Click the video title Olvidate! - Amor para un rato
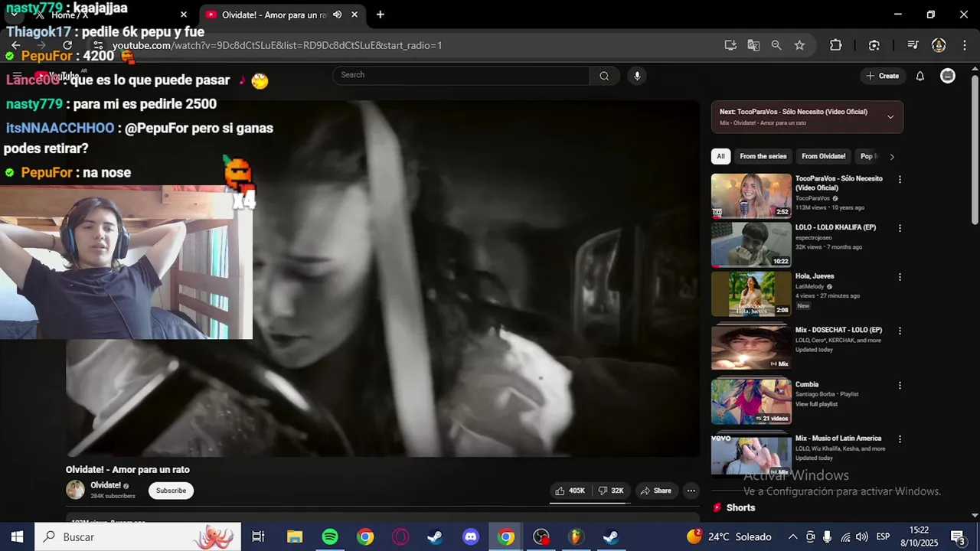The width and height of the screenshot is (980, 551). (128, 470)
